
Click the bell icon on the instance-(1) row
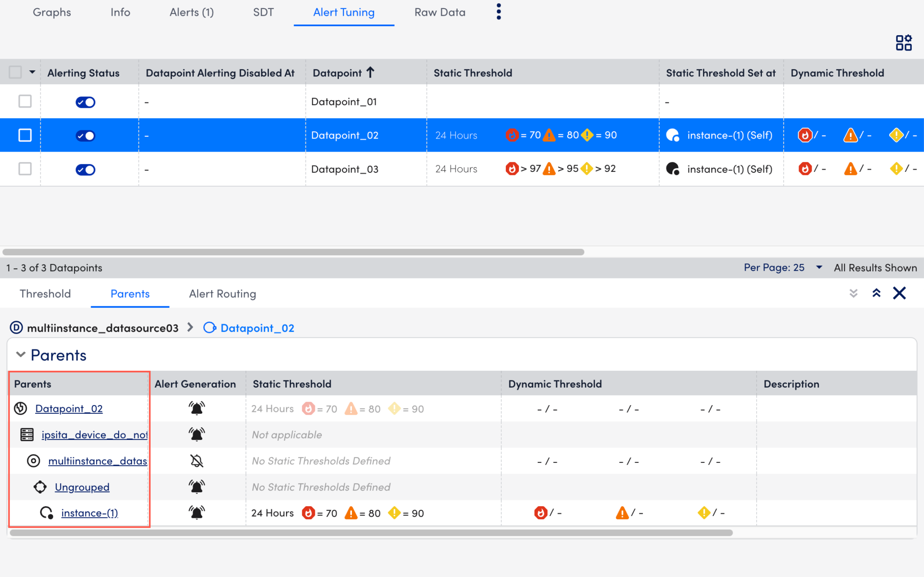click(196, 512)
